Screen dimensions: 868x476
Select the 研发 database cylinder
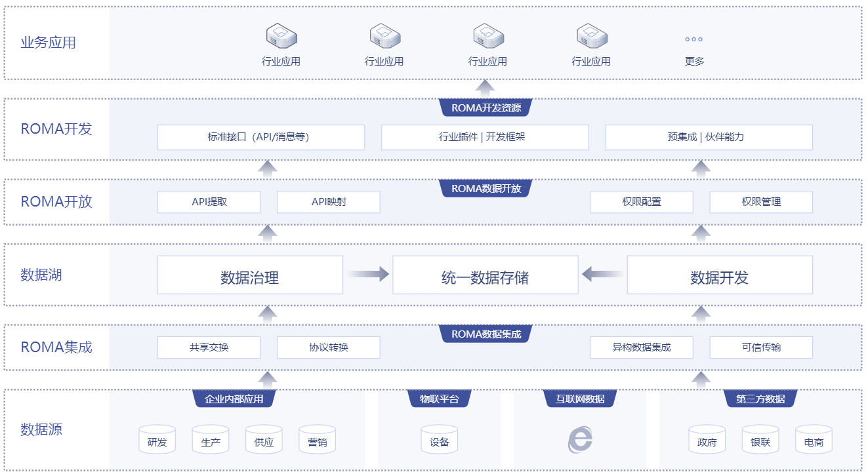point(157,439)
